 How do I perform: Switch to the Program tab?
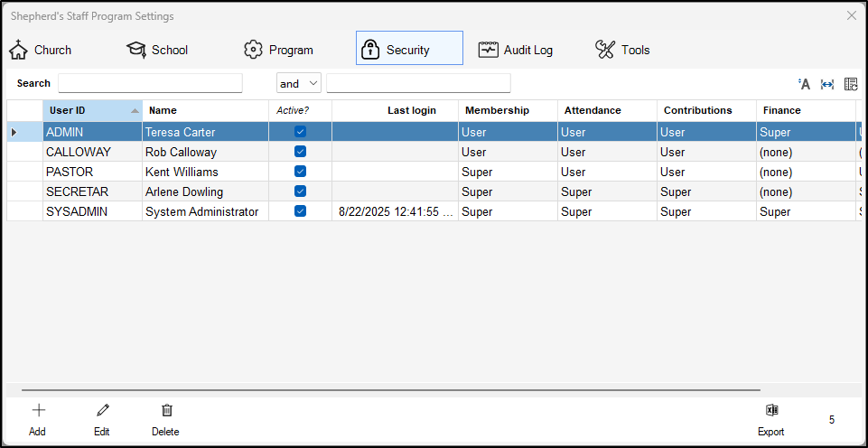coord(278,50)
